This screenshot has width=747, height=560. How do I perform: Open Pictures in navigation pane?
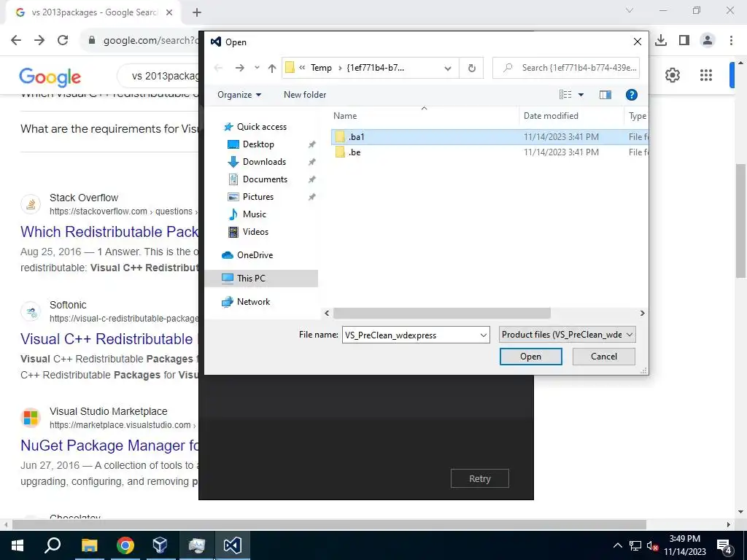(258, 197)
